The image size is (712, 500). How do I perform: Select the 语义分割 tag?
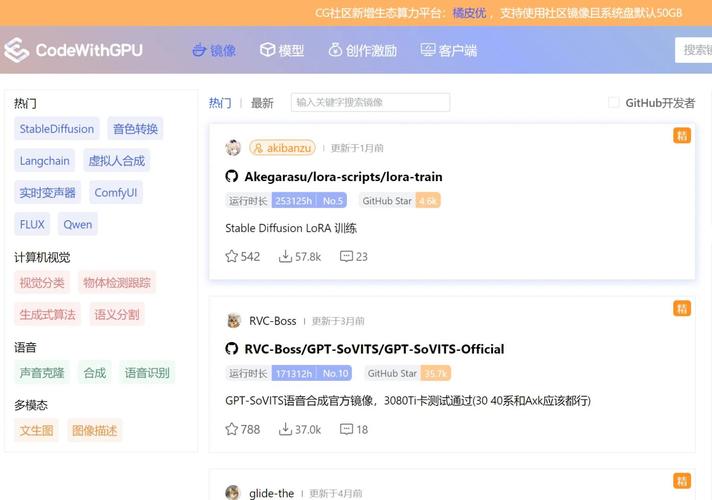(117, 314)
